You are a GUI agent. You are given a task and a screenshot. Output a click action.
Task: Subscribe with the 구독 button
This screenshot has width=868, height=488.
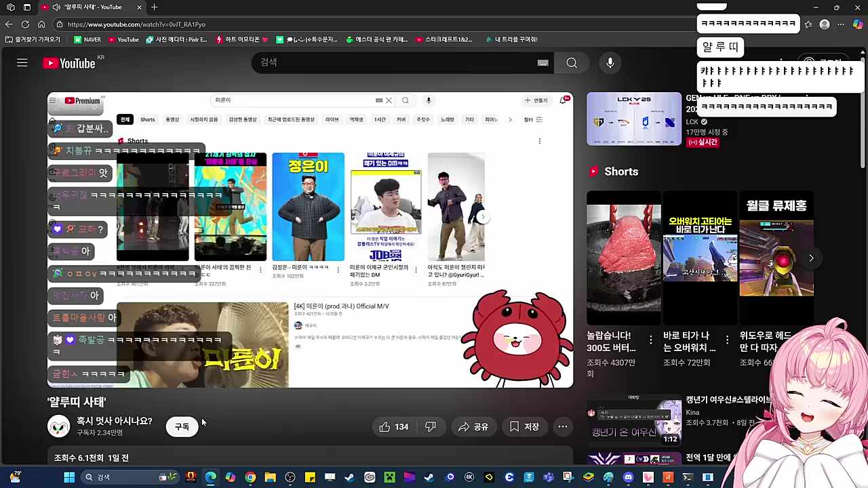182,427
